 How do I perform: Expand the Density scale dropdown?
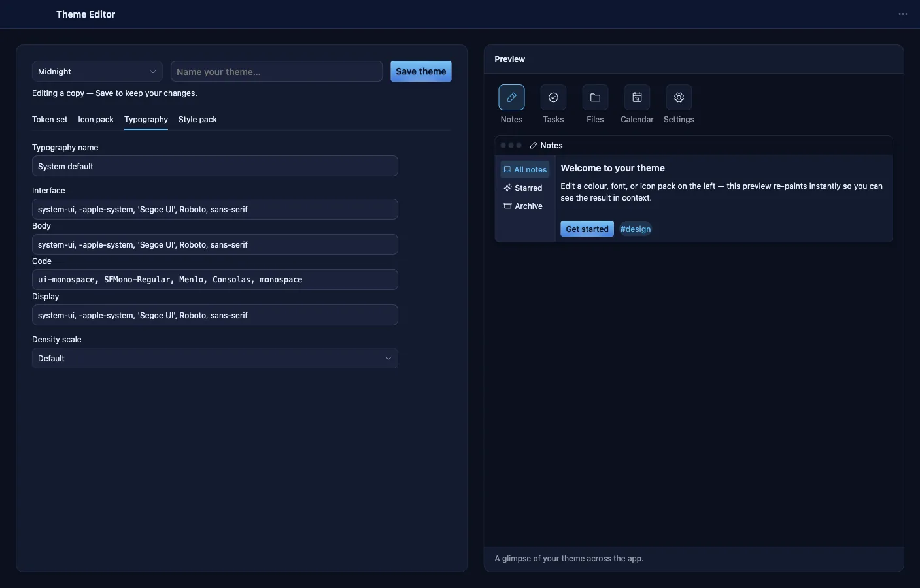[x=215, y=358]
